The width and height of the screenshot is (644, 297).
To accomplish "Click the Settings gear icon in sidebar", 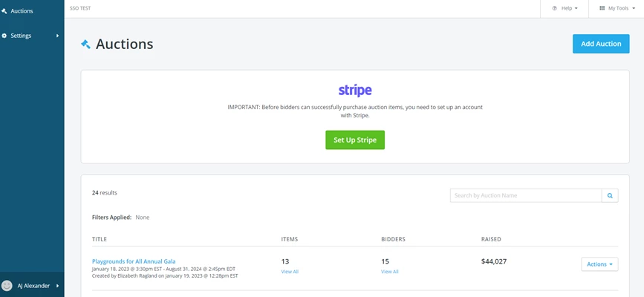I will pos(4,36).
